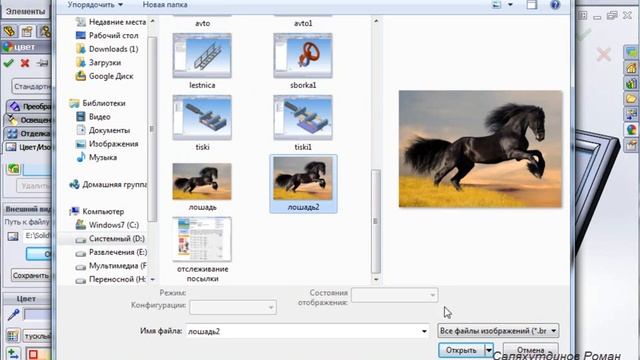Expand the Имя файла history dropdown arrow
The height and width of the screenshot is (360, 640).
(424, 331)
